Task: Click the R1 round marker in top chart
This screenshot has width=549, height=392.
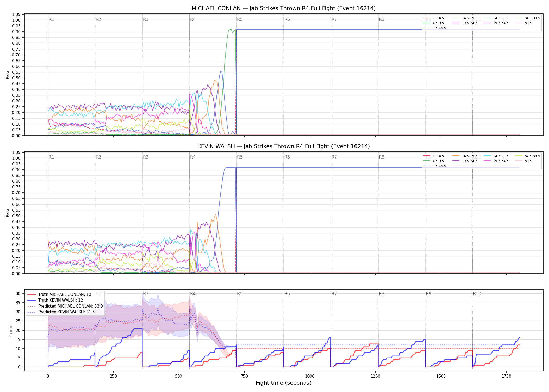Action: (51, 19)
